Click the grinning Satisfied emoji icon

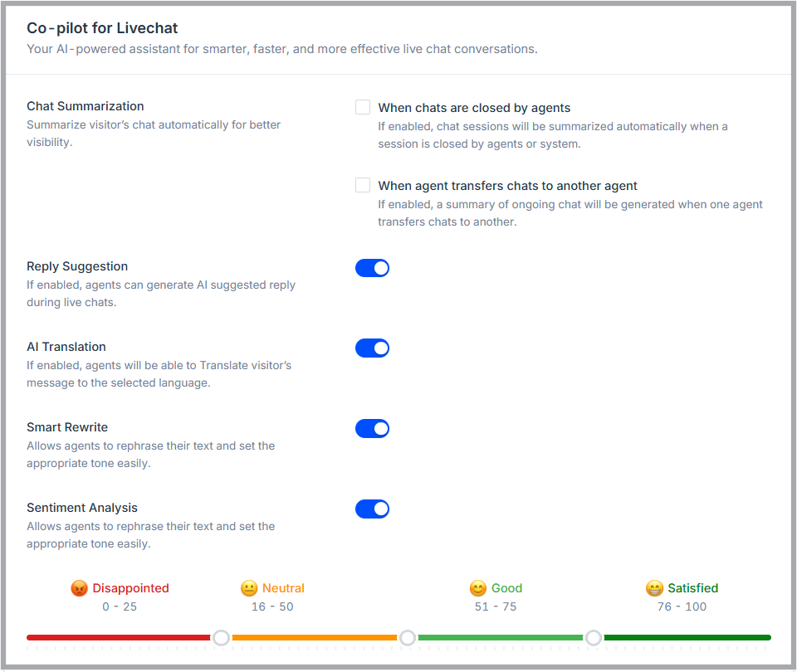pyautogui.click(x=654, y=588)
